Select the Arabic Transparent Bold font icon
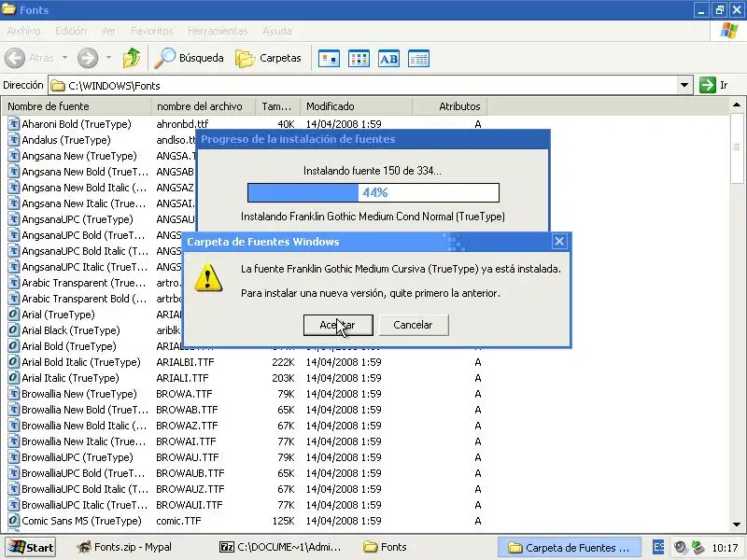The width and height of the screenshot is (747, 560). [14, 299]
